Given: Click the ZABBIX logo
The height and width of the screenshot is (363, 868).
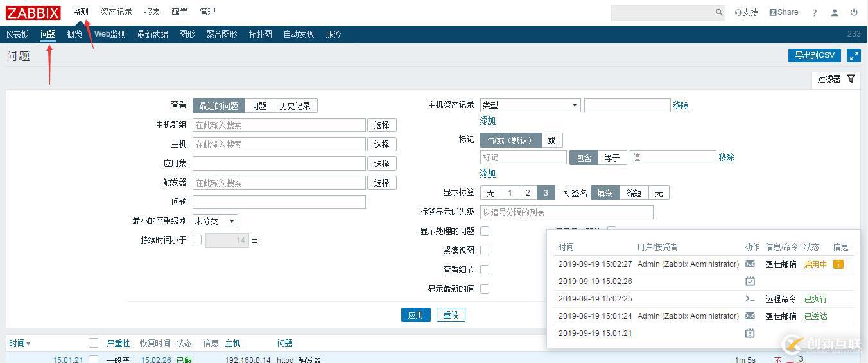Looking at the screenshot, I should point(33,12).
